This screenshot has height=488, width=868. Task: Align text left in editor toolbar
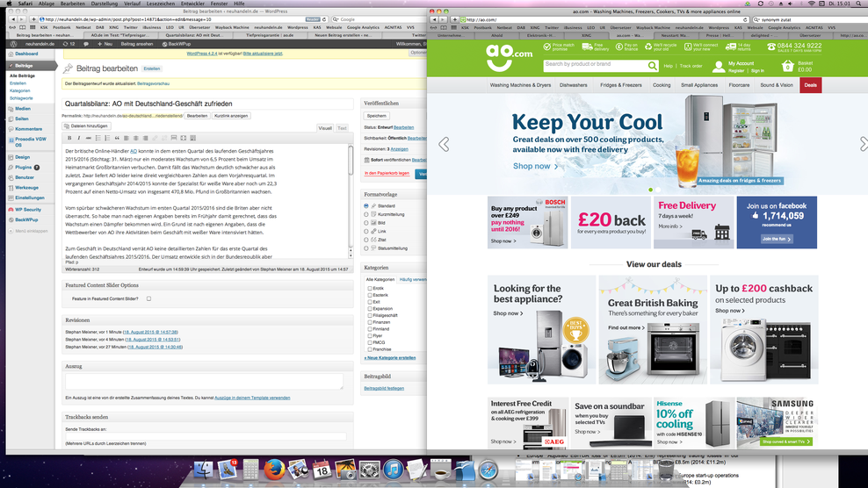[x=127, y=138]
